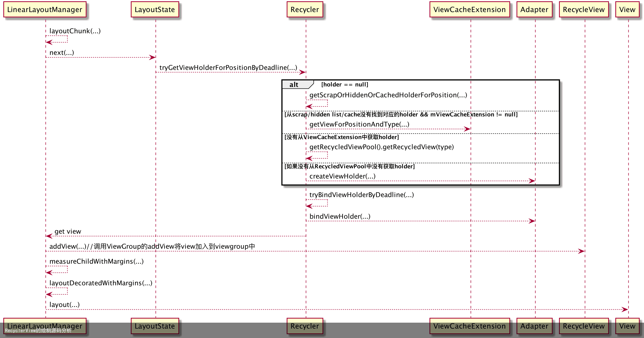Viewport: 644px width, 338px height.
Task: Click the tryGetViewHolderForPositionByDeadline(...) message label
Action: (x=228, y=68)
